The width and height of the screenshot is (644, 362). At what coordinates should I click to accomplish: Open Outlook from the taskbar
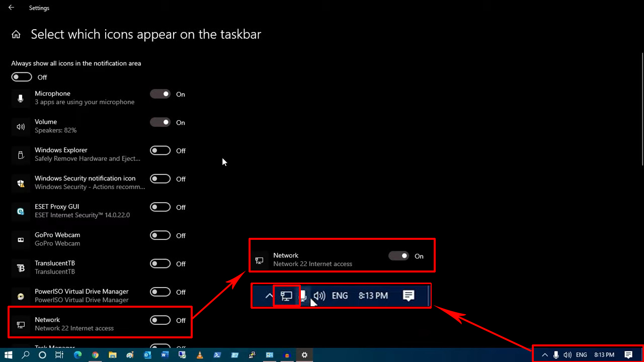(147, 355)
